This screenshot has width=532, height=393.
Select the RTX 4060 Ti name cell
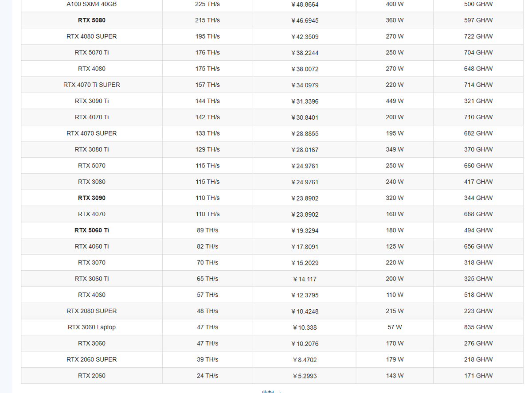pyautogui.click(x=92, y=246)
